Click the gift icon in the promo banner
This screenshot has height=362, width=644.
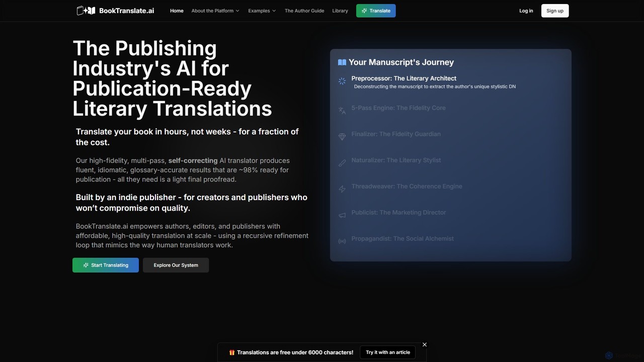click(x=232, y=352)
